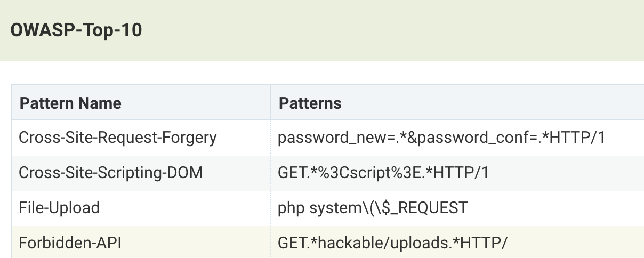The width and height of the screenshot is (644, 258).
Task: Click the Cross-Site-Request-Forgery pattern name
Action: click(x=118, y=138)
